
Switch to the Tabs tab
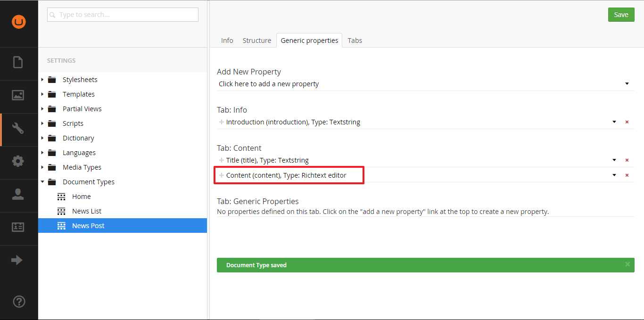point(355,41)
